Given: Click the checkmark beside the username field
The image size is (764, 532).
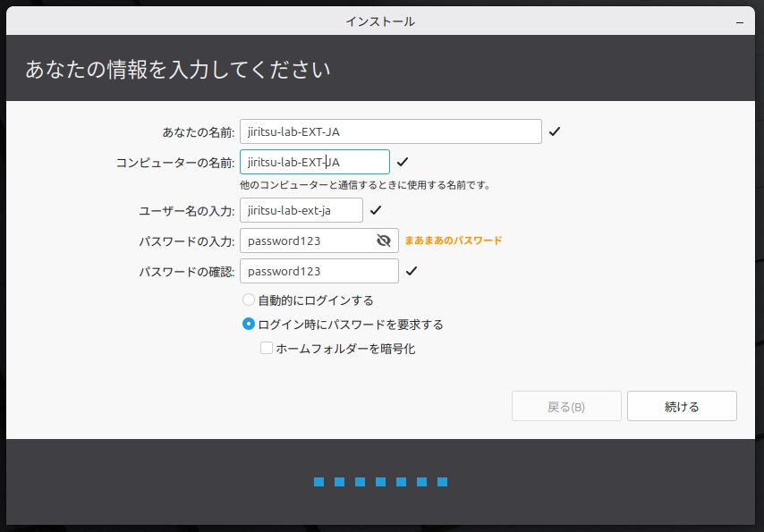Looking at the screenshot, I should click(376, 209).
